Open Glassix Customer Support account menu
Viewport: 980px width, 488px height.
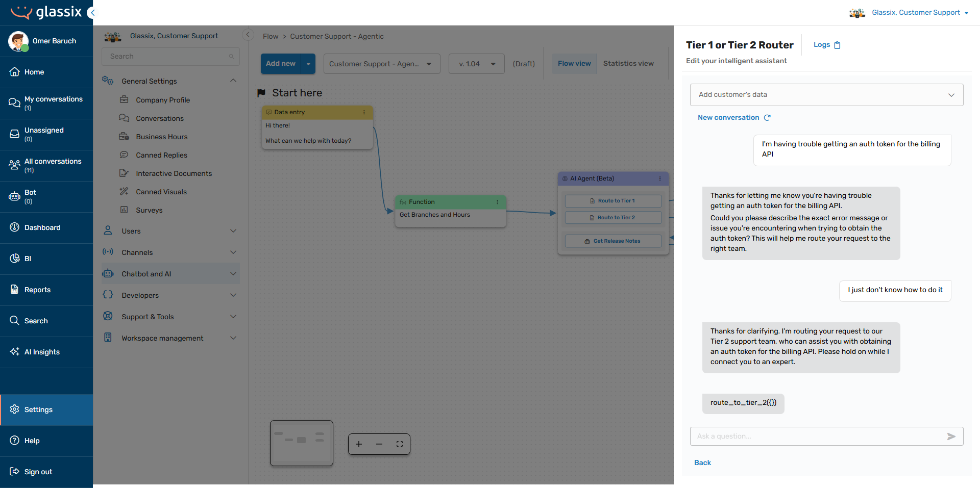click(909, 13)
